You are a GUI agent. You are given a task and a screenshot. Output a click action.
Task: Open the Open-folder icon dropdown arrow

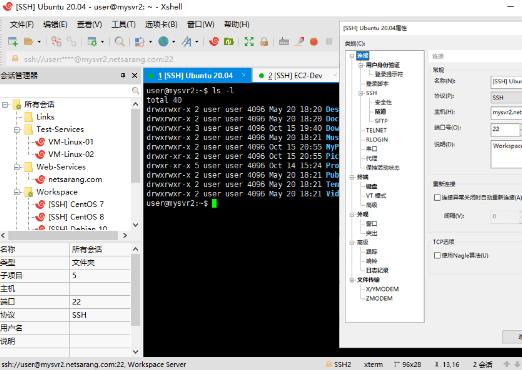tap(39, 42)
